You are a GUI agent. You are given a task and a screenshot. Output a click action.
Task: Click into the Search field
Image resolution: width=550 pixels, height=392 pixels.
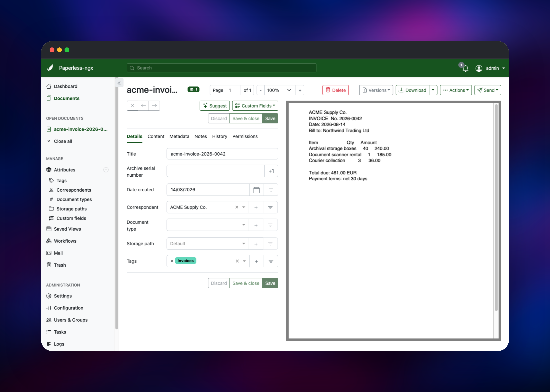pos(221,68)
